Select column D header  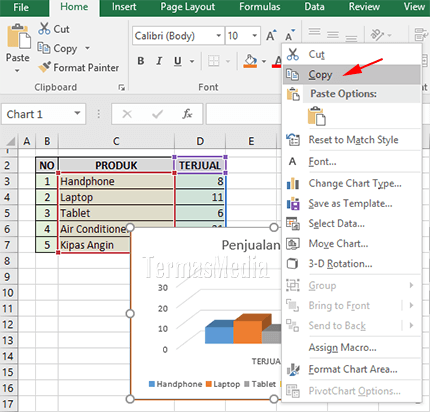point(200,141)
